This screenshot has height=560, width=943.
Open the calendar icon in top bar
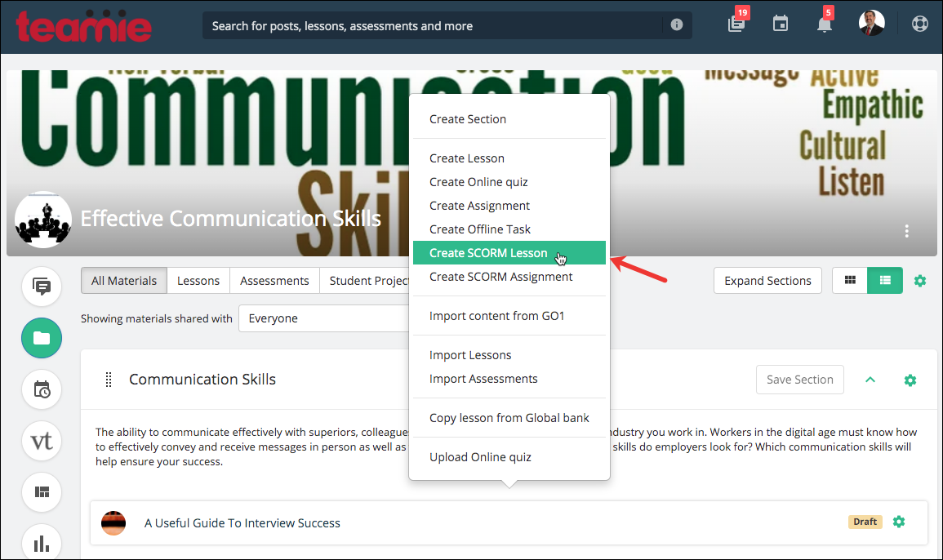[x=780, y=24]
